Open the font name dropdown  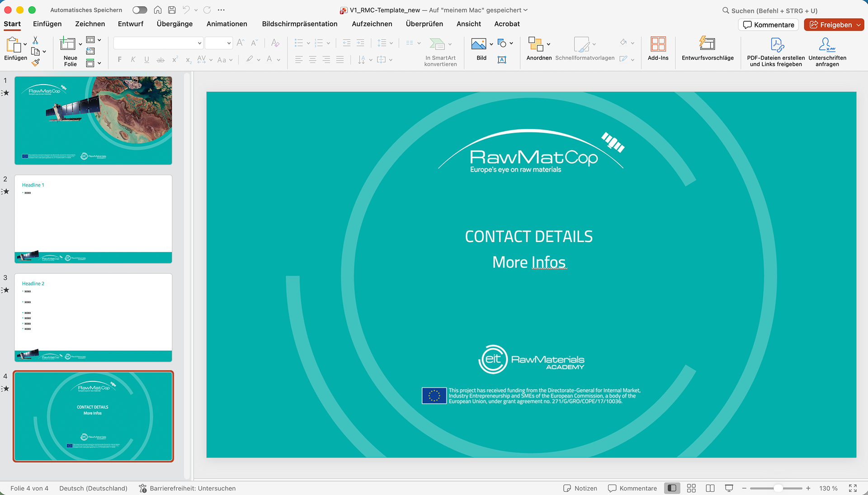click(x=199, y=43)
